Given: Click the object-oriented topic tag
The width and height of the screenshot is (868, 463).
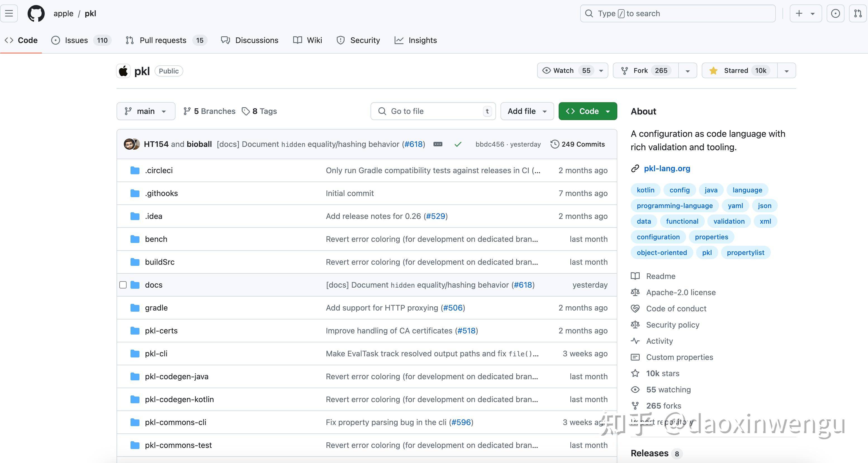Looking at the screenshot, I should 662,252.
